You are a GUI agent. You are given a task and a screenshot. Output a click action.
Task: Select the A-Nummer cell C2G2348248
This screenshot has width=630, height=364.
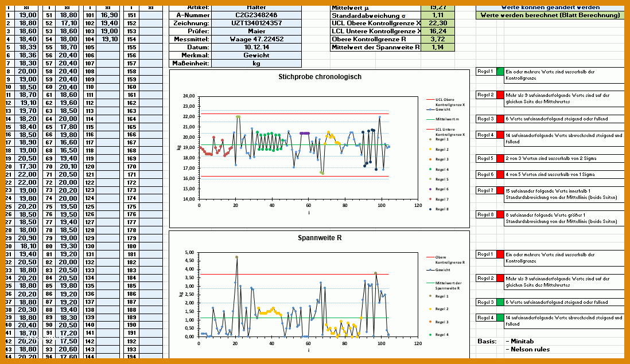(x=256, y=15)
